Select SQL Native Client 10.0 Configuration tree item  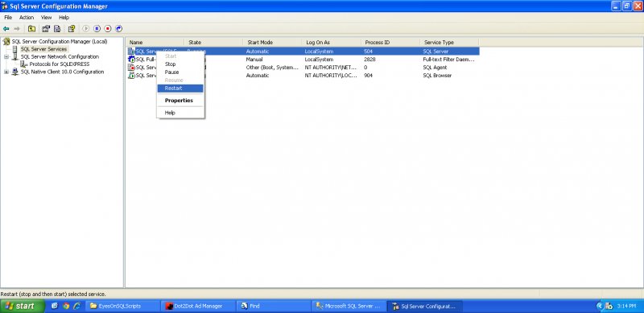[x=62, y=72]
